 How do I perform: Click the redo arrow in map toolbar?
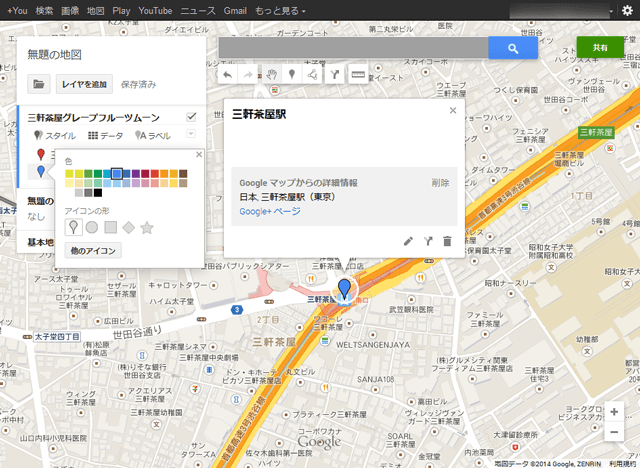pyautogui.click(x=248, y=75)
